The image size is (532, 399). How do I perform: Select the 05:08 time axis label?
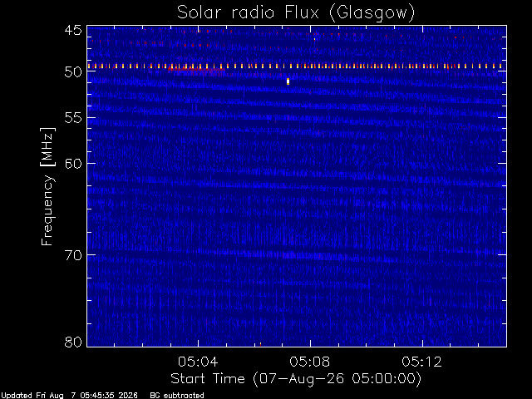(310, 362)
